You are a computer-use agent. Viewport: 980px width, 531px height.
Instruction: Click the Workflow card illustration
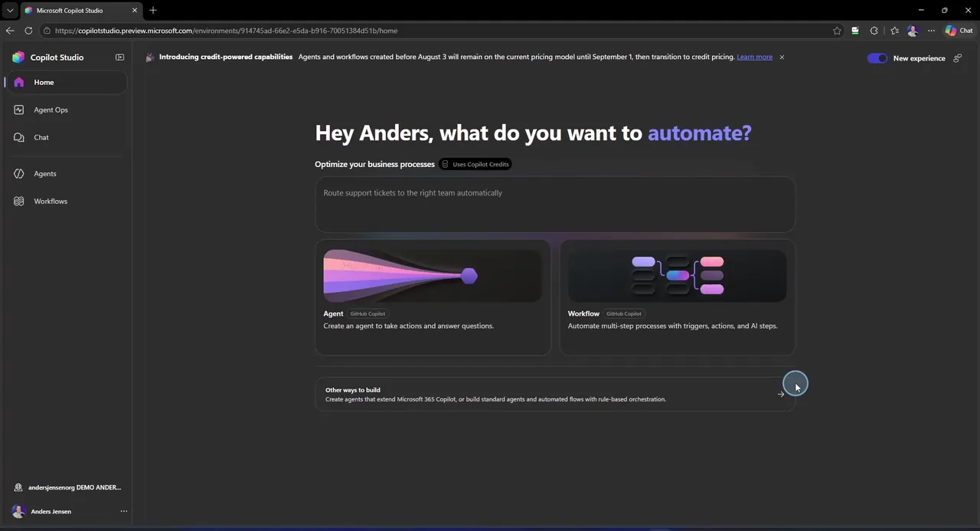coord(678,276)
